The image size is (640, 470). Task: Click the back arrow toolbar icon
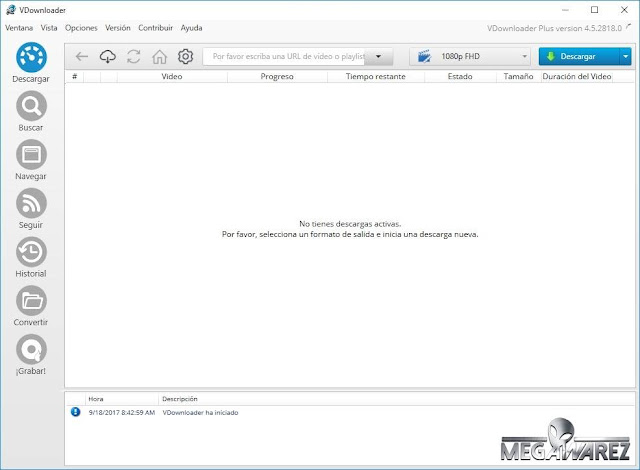point(82,56)
